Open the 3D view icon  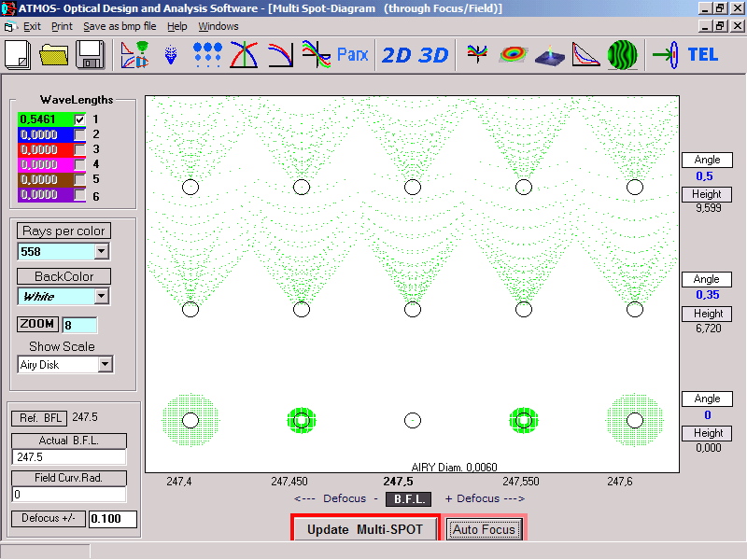pos(433,55)
